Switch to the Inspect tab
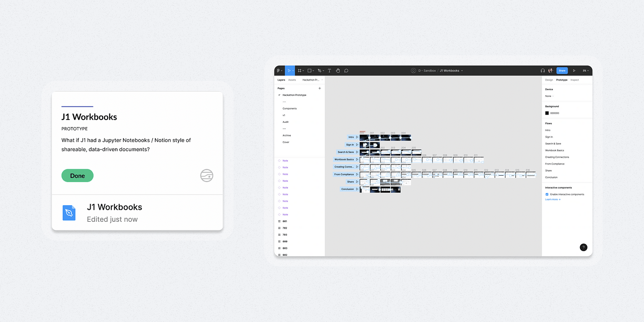This screenshot has height=322, width=644. pos(575,80)
